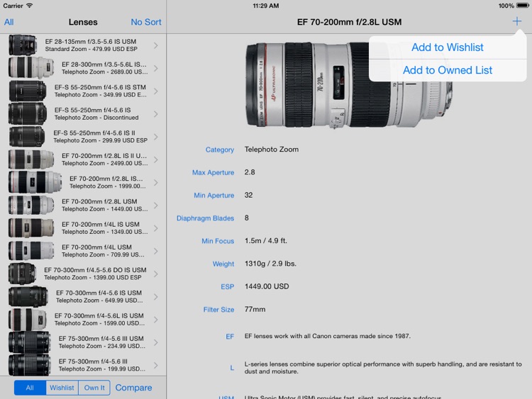
Task: Tap the Min Focus label
Action: coord(218,241)
